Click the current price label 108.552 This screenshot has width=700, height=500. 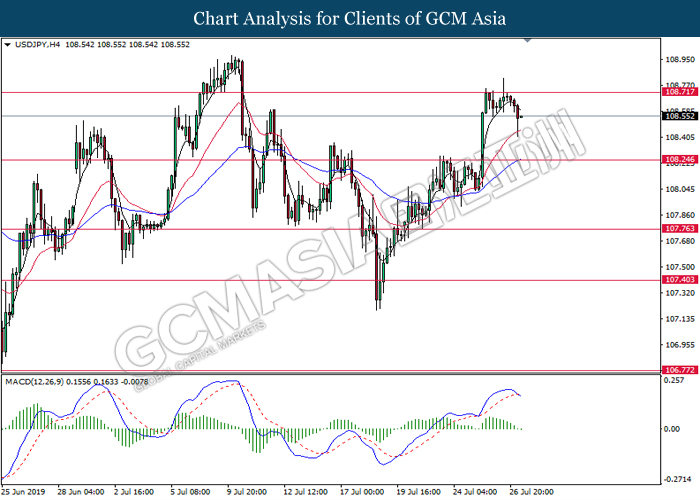click(x=680, y=116)
